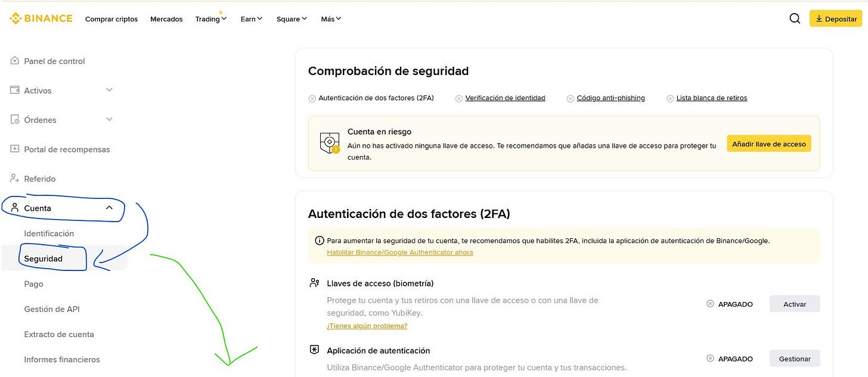The height and width of the screenshot is (377, 868).
Task: Click APAGADO status icon for Aplicación de autenticación
Action: pyautogui.click(x=710, y=359)
